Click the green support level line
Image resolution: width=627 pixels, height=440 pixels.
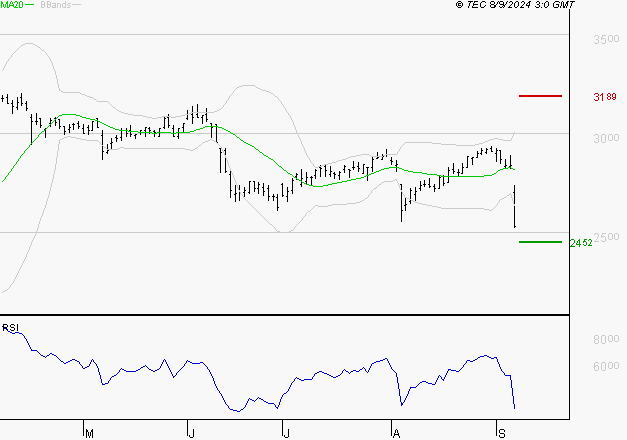[540, 242]
